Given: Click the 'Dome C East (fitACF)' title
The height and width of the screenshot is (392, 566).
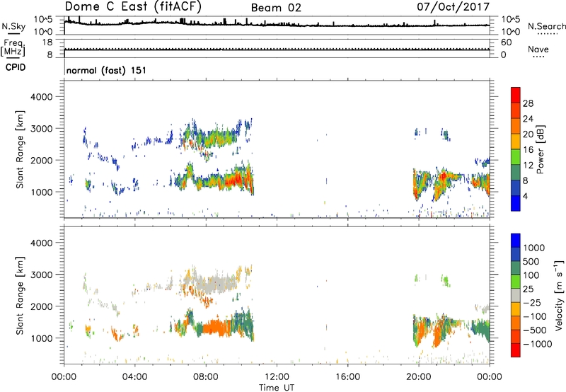Looking at the screenshot, I should tap(133, 7).
